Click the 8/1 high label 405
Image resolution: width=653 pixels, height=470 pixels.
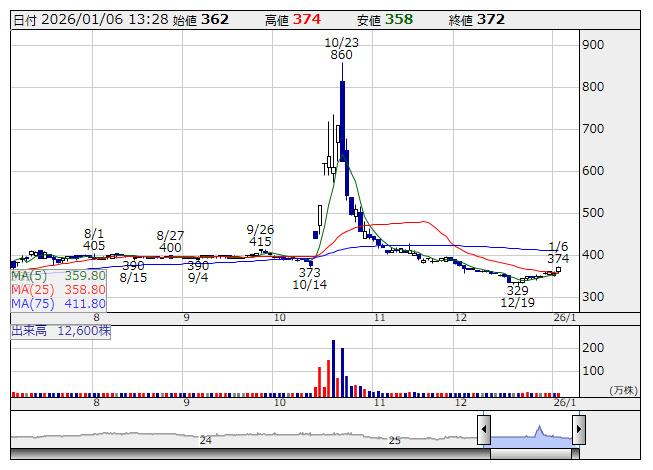94,245
